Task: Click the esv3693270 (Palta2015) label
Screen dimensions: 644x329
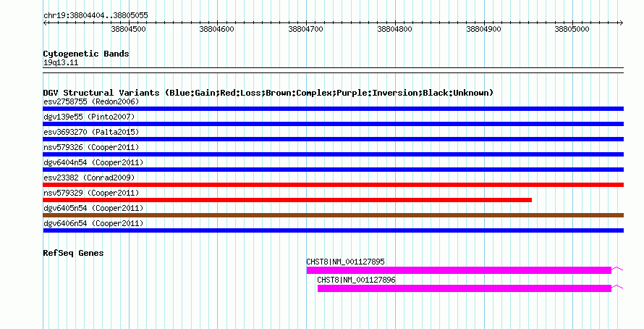Action: click(x=91, y=132)
